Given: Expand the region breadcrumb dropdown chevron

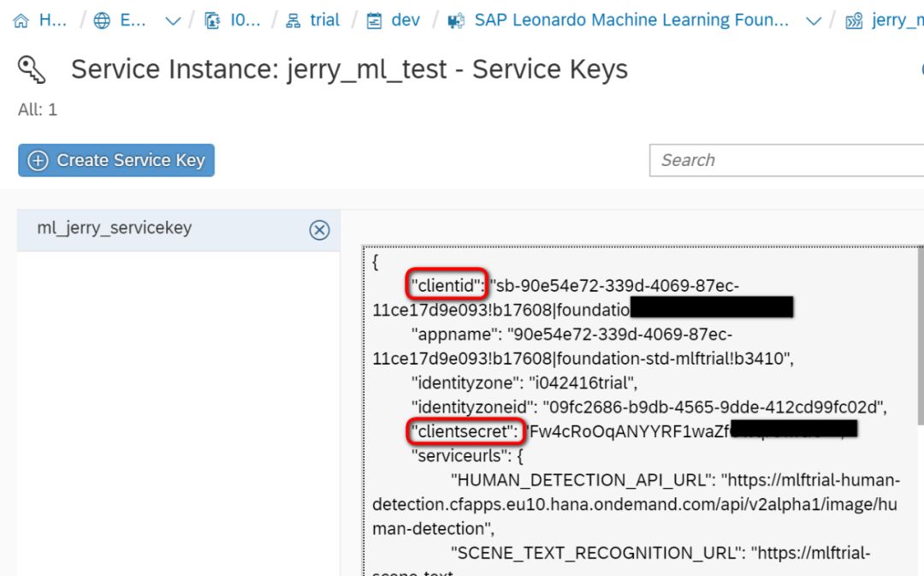Looking at the screenshot, I should click(x=173, y=21).
